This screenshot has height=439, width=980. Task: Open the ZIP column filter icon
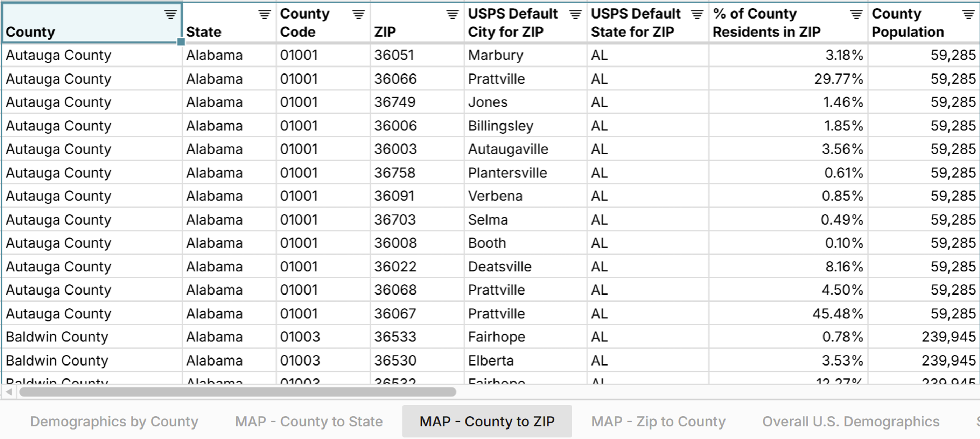coord(451,14)
